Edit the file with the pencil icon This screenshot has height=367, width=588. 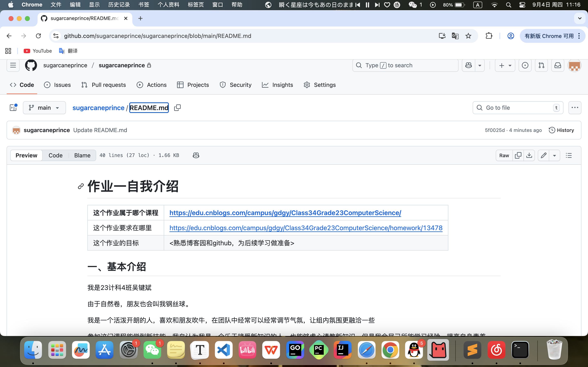[544, 155]
